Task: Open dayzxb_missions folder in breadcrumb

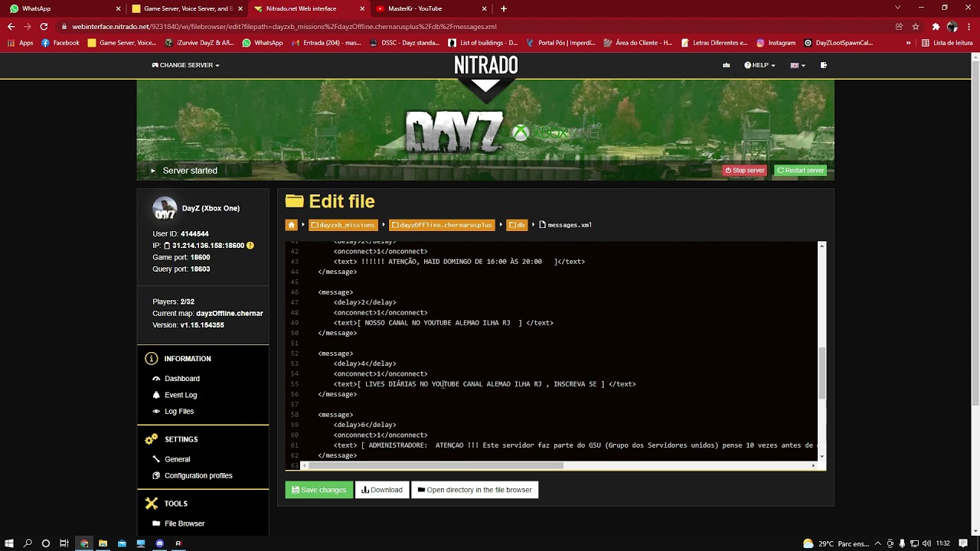Action: pyautogui.click(x=344, y=225)
